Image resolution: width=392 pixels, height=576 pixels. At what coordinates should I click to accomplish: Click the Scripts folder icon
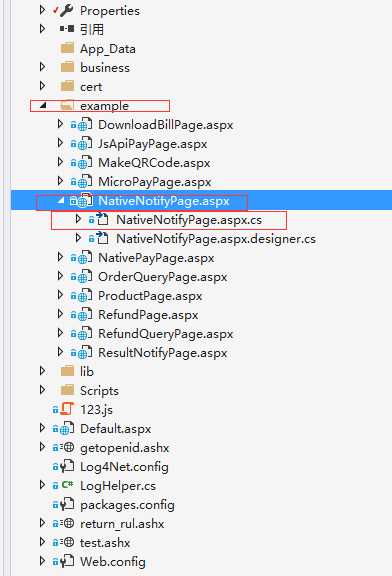click(x=67, y=390)
